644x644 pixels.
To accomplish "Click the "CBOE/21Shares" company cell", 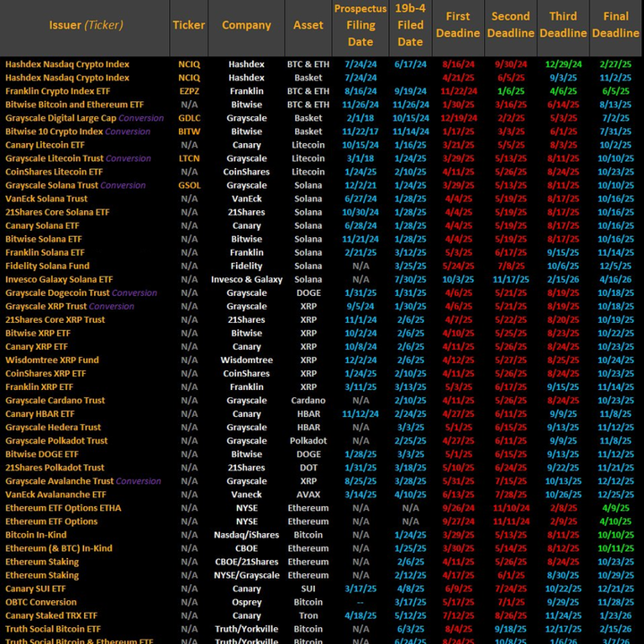I will 247,562.
